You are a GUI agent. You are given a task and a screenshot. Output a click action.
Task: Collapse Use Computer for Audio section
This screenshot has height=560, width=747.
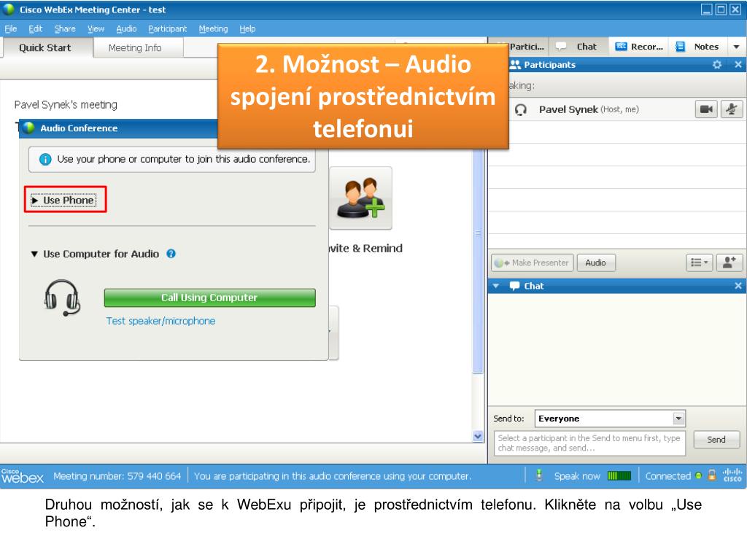(34, 254)
